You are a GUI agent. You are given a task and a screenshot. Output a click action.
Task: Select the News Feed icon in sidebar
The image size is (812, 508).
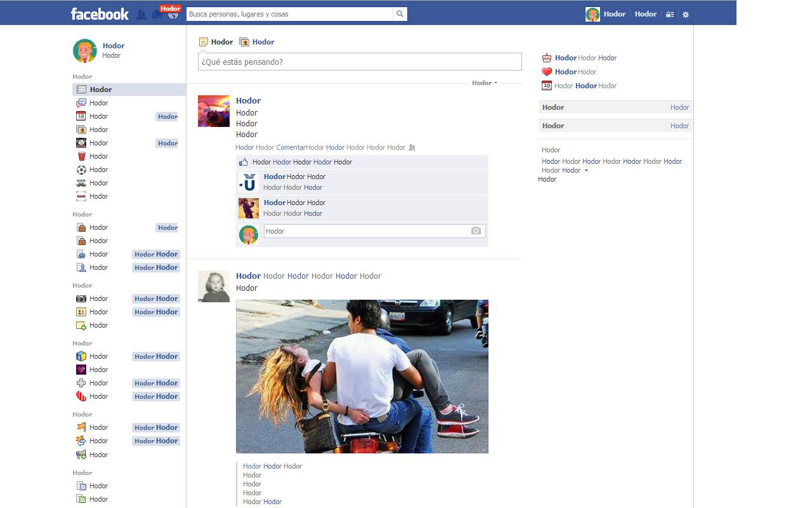point(81,90)
